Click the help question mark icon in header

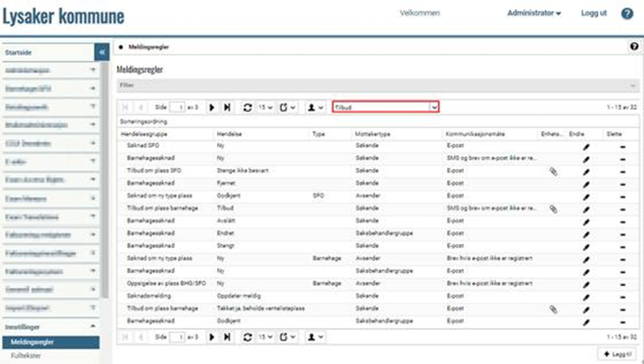point(627,14)
